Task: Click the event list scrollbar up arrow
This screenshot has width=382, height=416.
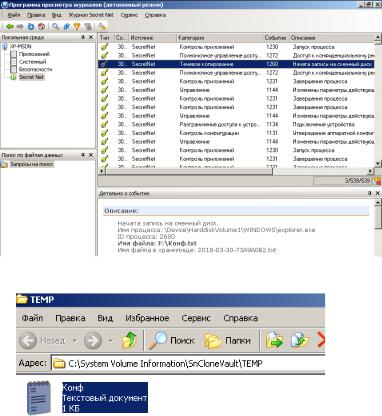Action: point(378,38)
